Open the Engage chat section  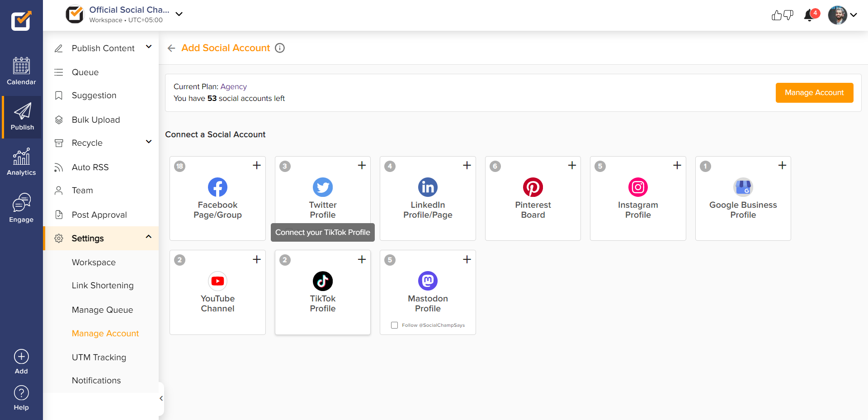(x=21, y=208)
